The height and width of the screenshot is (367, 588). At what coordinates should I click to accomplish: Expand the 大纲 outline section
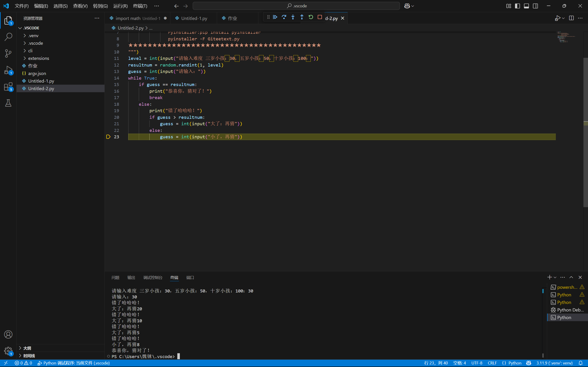tap(27, 348)
